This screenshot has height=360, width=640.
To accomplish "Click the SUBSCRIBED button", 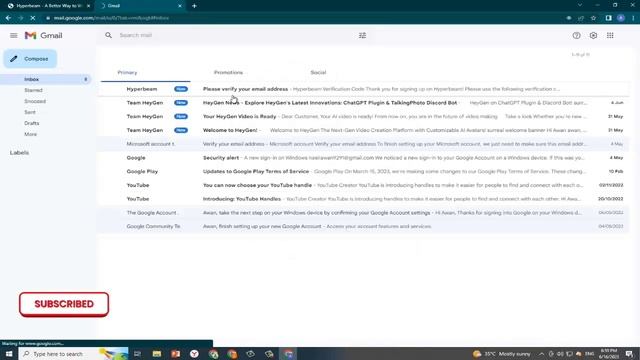I will coord(64,304).
